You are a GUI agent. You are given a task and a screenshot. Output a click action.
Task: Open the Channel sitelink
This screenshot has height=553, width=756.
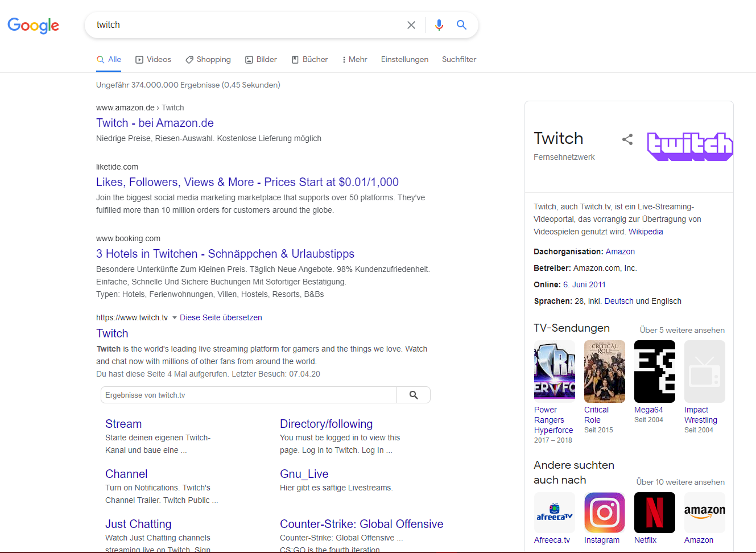pyautogui.click(x=126, y=474)
